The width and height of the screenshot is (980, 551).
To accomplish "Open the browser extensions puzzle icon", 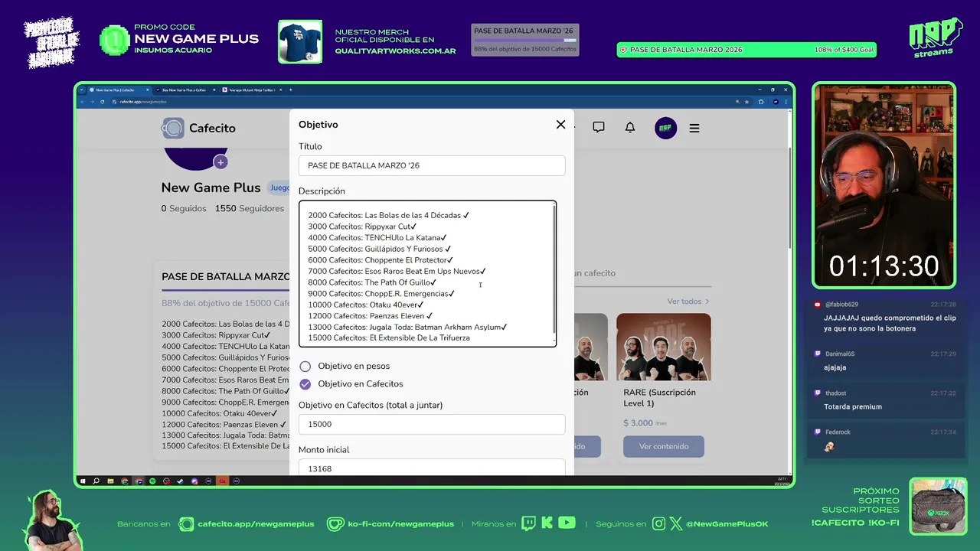I will [x=761, y=102].
